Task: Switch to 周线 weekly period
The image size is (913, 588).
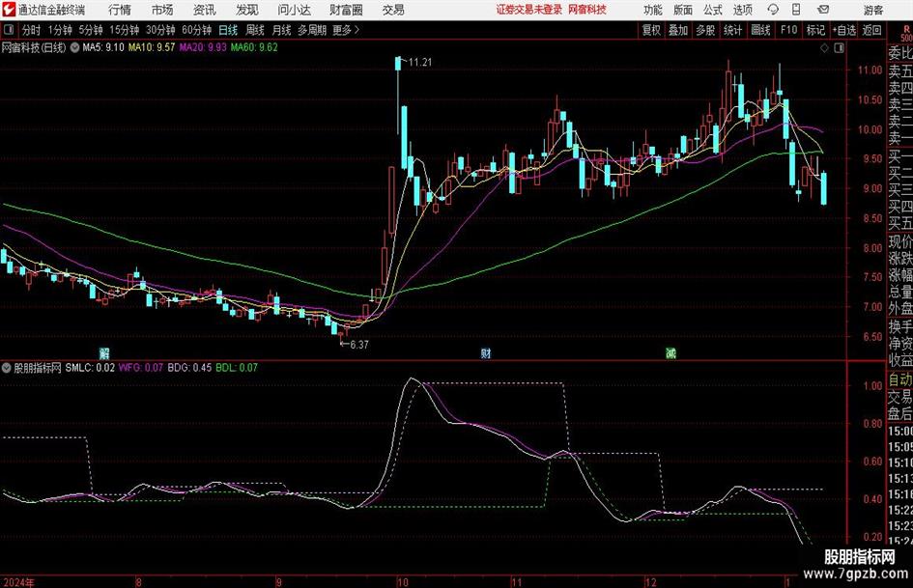Action: [x=255, y=30]
